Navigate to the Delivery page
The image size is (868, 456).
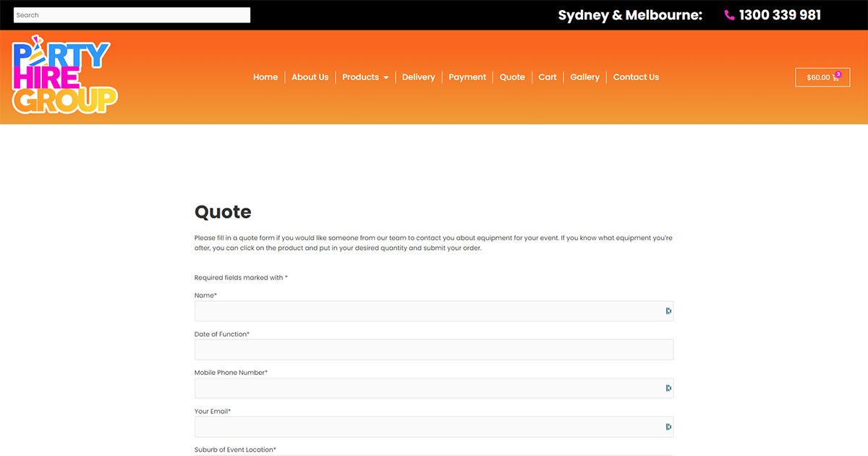click(x=419, y=77)
